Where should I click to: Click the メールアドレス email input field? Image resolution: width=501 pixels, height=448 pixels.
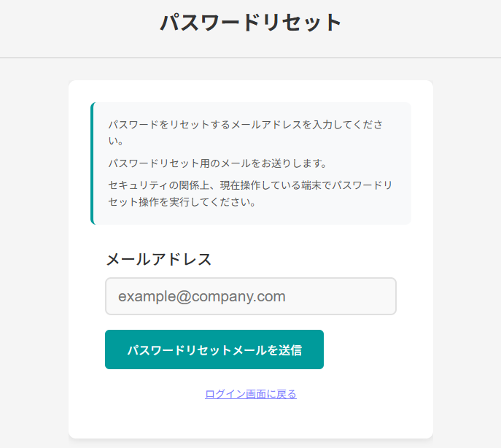(250, 296)
